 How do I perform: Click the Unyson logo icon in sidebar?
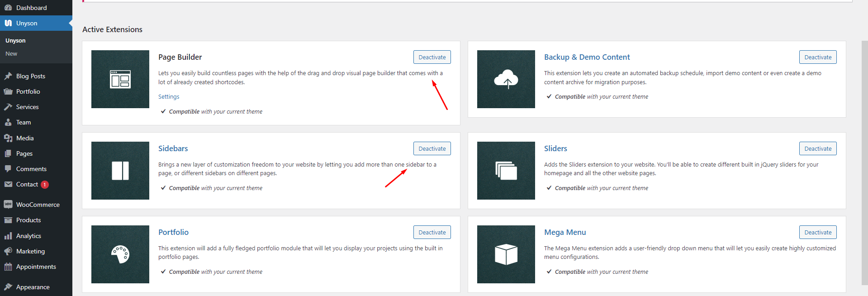point(8,23)
